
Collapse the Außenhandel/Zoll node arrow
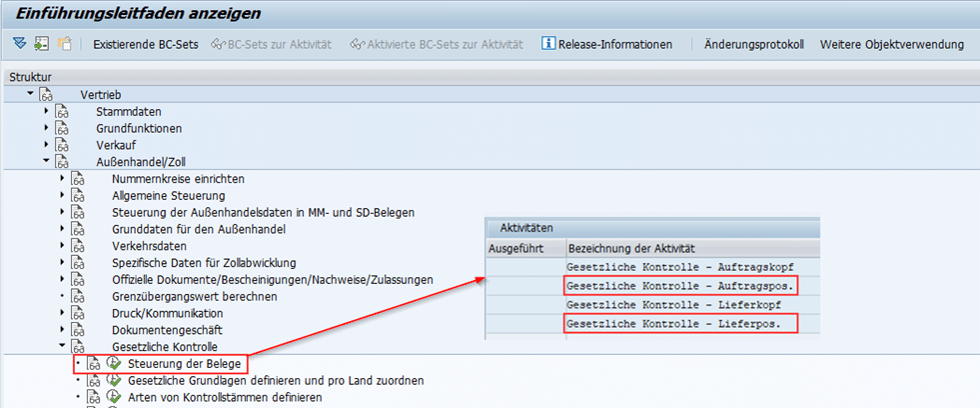point(46,161)
